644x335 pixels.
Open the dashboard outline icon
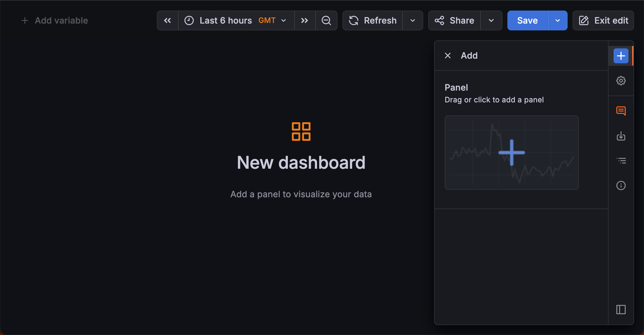[x=620, y=160]
